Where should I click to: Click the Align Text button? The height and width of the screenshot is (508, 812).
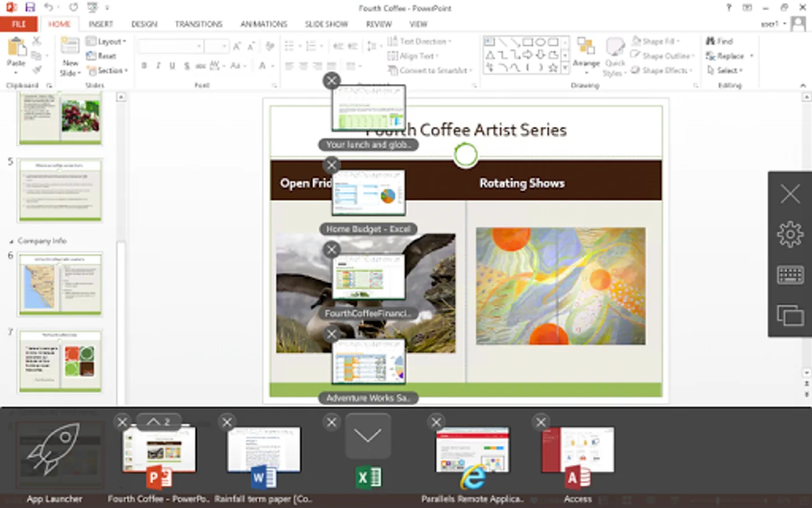(412, 56)
